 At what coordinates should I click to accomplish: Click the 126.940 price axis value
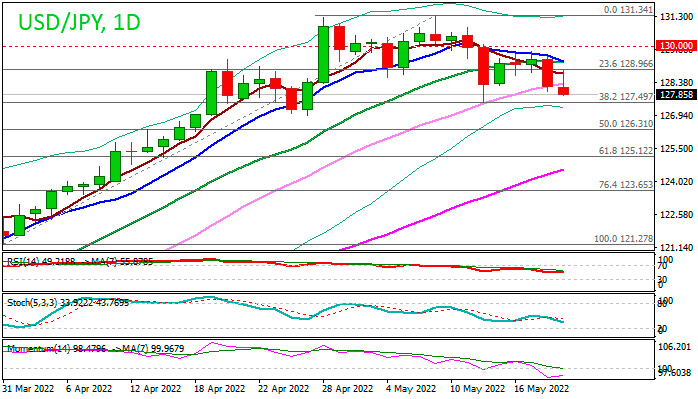click(676, 116)
